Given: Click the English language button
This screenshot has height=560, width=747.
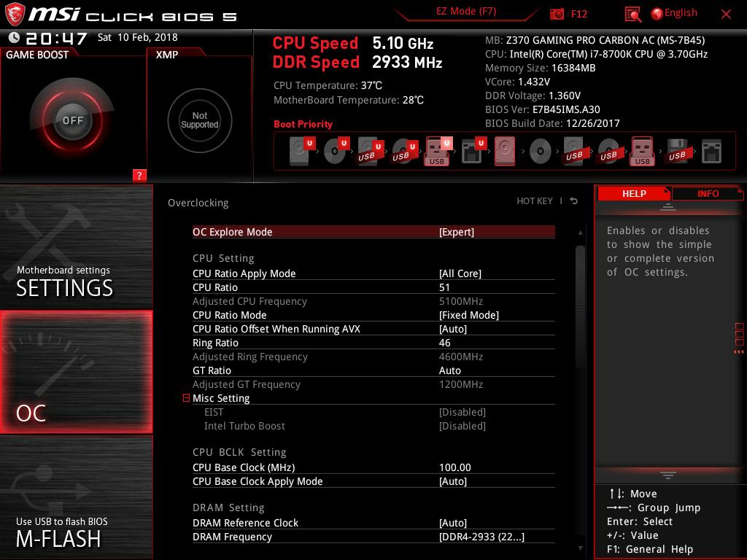Looking at the screenshot, I should tap(681, 13).
